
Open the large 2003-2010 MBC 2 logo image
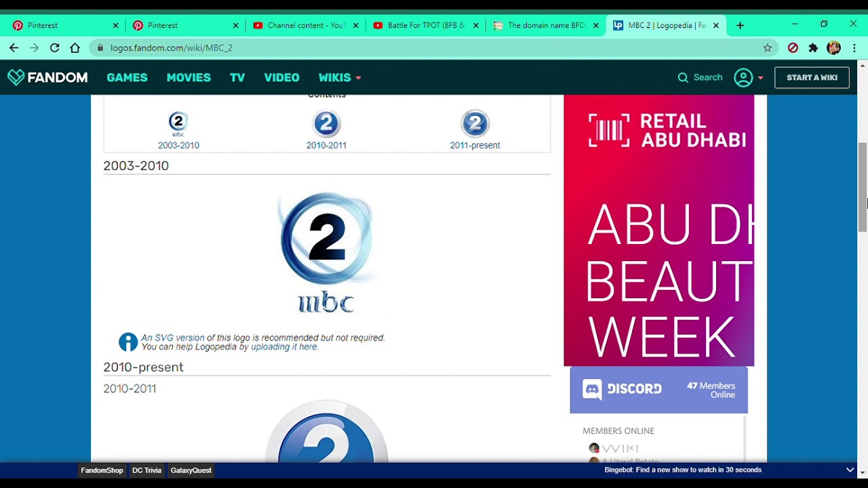[x=326, y=253]
